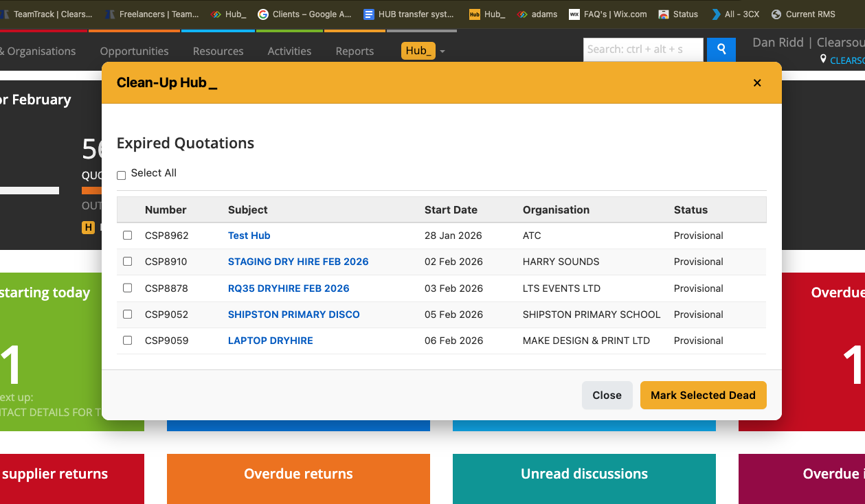The height and width of the screenshot is (504, 865).
Task: Open the Test Hub quotation link
Action: pos(249,235)
